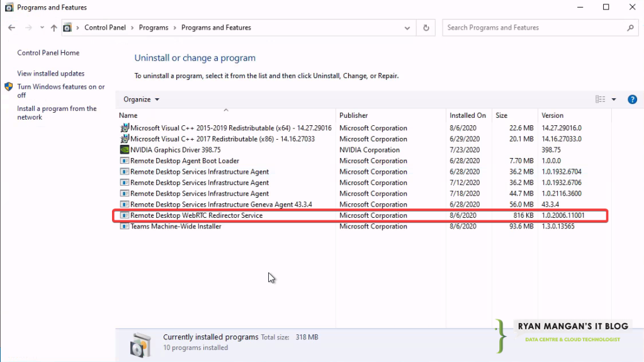Click version 1.3.0.13565 cell
This screenshot has height=362, width=644.
pyautogui.click(x=558, y=227)
